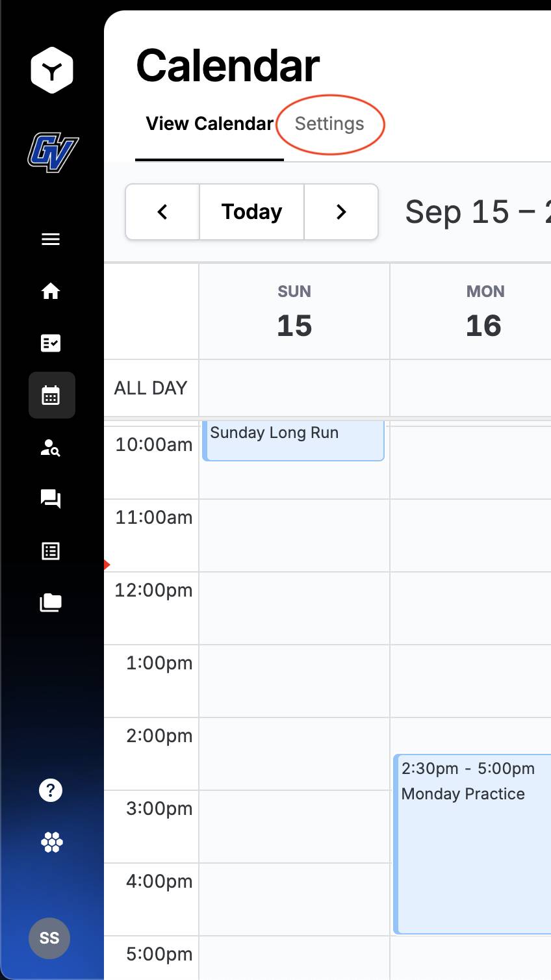
Task: Switch to the Settings tab
Action: pyautogui.click(x=330, y=123)
